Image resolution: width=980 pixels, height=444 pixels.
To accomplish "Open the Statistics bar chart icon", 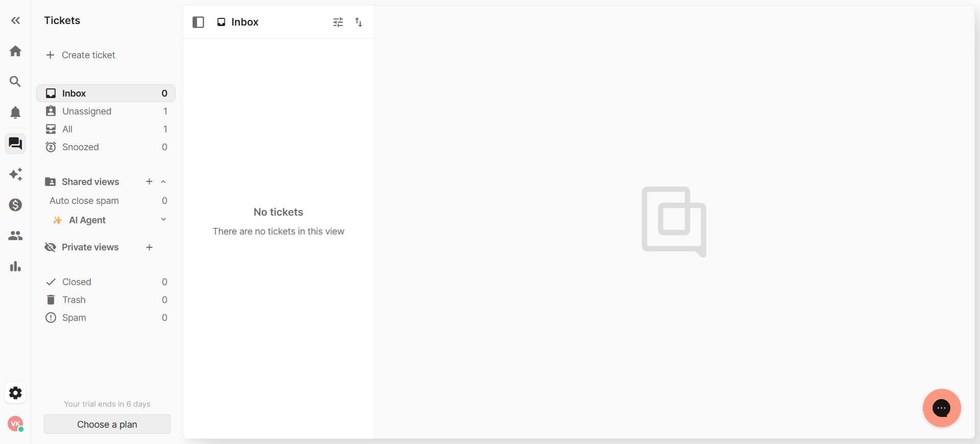I will 15,266.
